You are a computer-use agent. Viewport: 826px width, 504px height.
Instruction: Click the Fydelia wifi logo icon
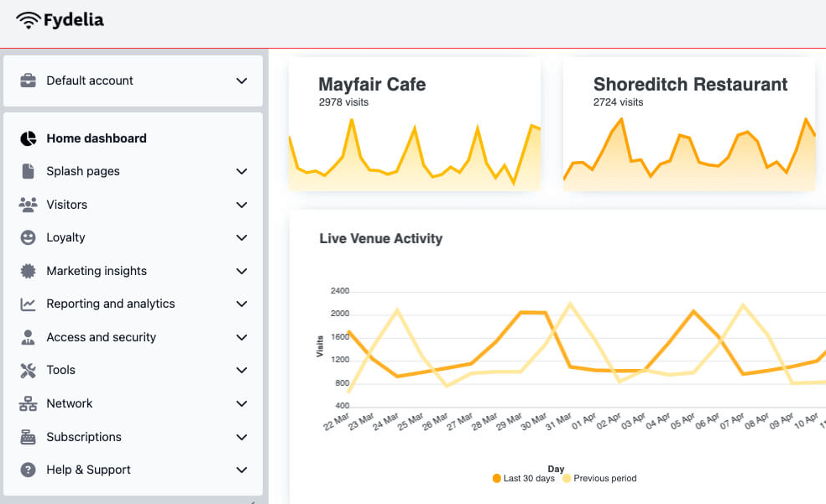click(x=29, y=20)
